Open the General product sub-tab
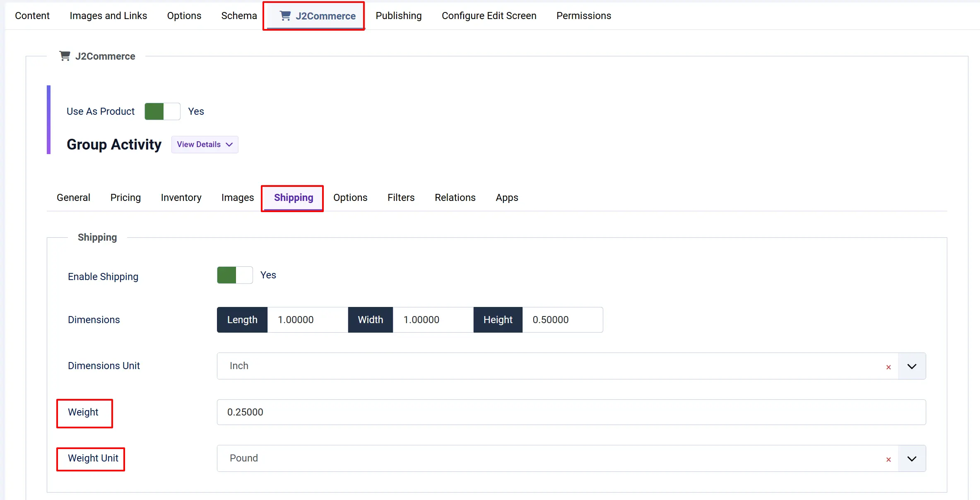The height and width of the screenshot is (500, 980). (73, 198)
